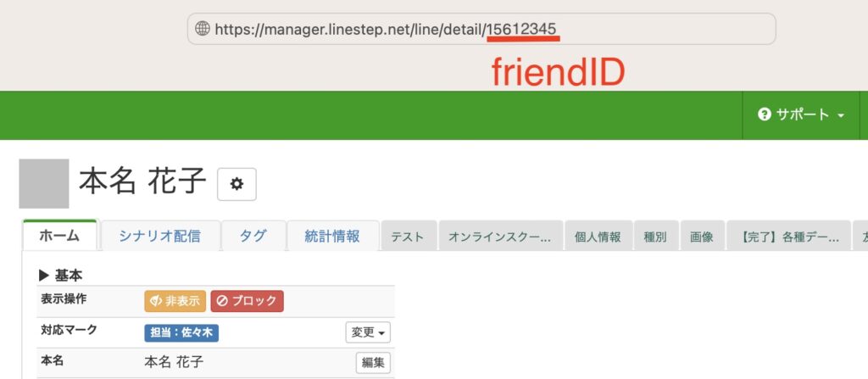The width and height of the screenshot is (868, 379).
Task: Open the 変更 dropdown for 対応マーク
Action: coord(368,332)
